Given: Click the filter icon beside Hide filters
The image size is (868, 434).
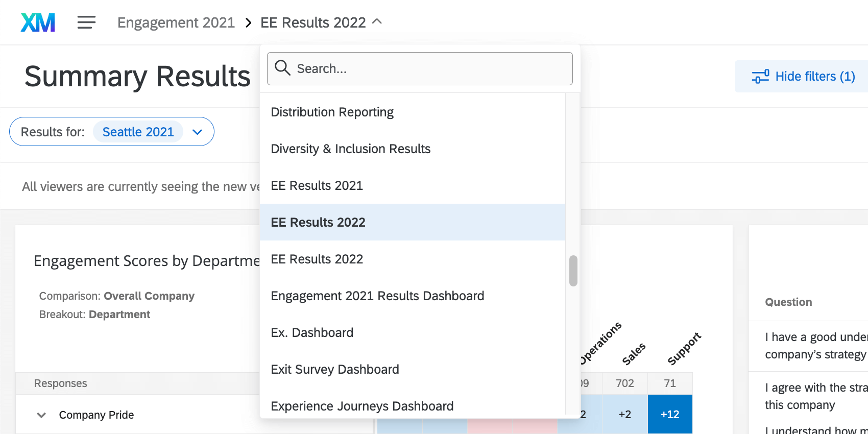Looking at the screenshot, I should coord(761,76).
